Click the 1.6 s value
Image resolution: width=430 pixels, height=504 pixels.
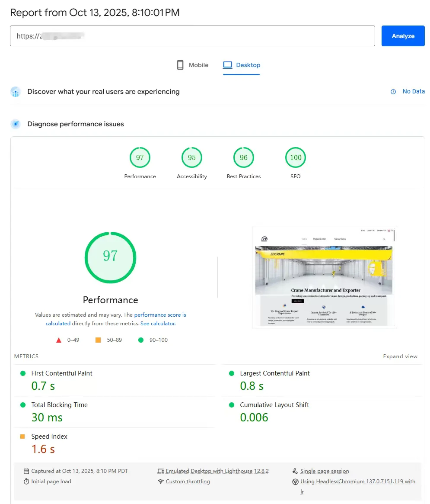[x=43, y=449]
